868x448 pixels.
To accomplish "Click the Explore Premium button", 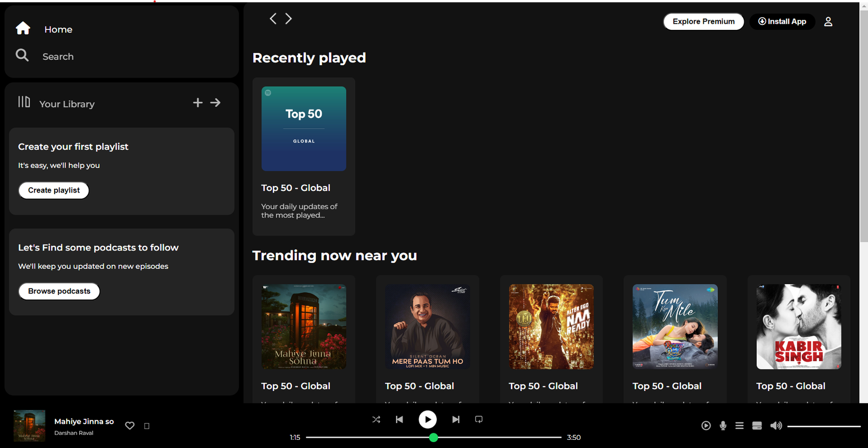I will pos(703,22).
